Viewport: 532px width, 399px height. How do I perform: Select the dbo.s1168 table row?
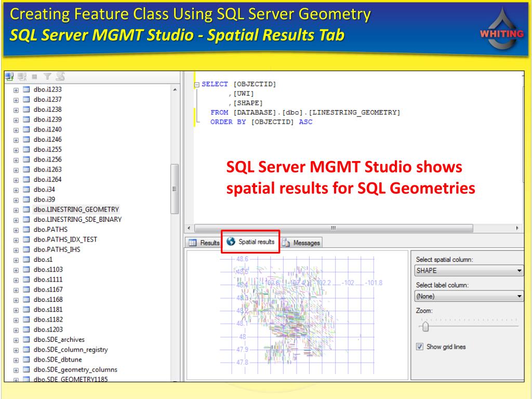48,300
